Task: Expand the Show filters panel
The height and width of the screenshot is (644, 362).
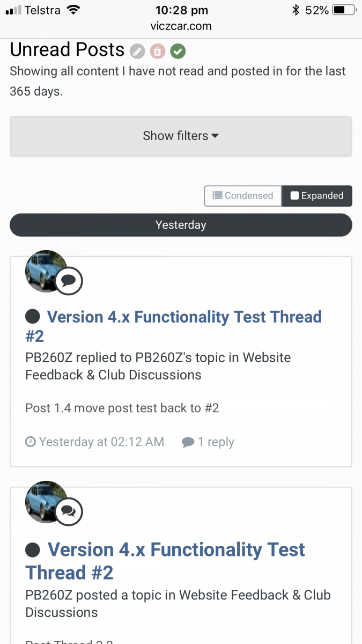Action: click(181, 136)
